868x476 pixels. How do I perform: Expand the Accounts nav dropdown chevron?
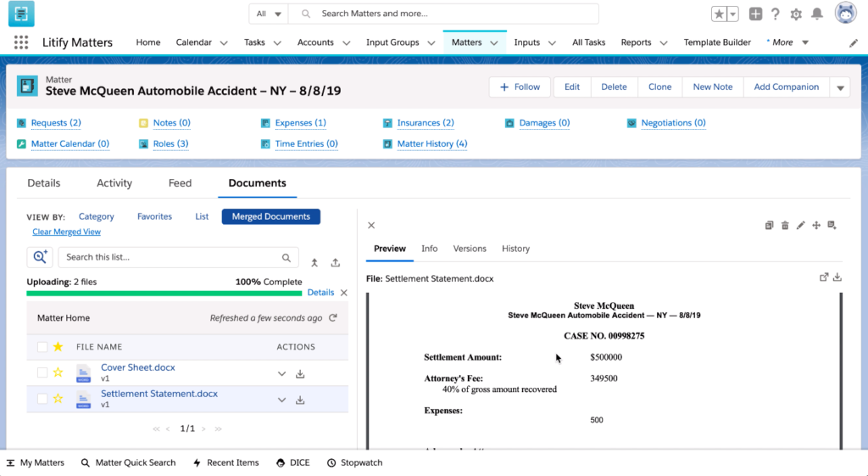346,42
